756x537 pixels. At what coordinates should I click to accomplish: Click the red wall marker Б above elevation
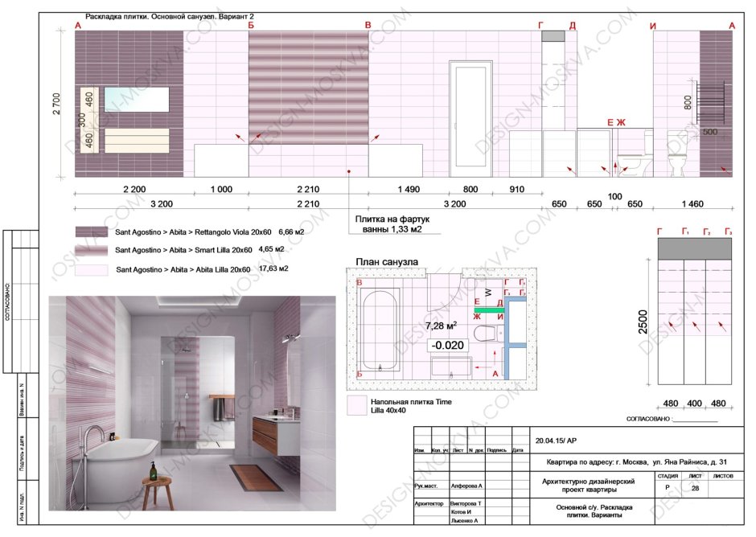click(251, 27)
